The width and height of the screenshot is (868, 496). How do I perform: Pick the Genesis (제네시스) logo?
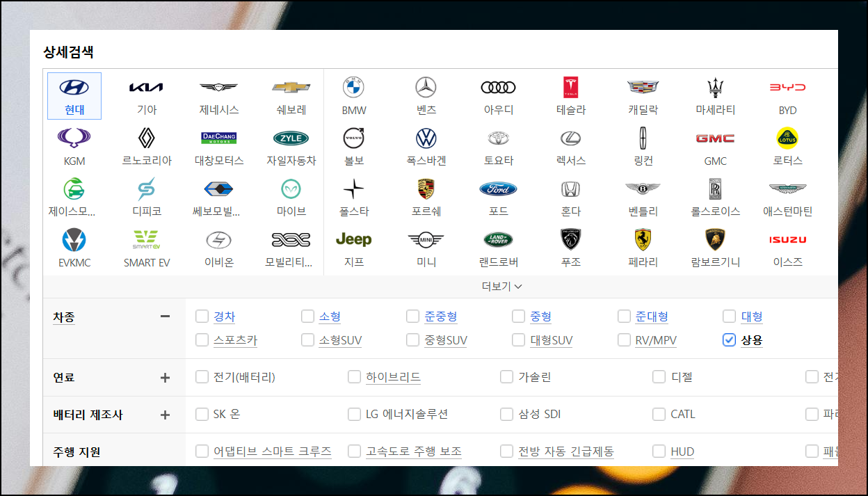point(219,88)
